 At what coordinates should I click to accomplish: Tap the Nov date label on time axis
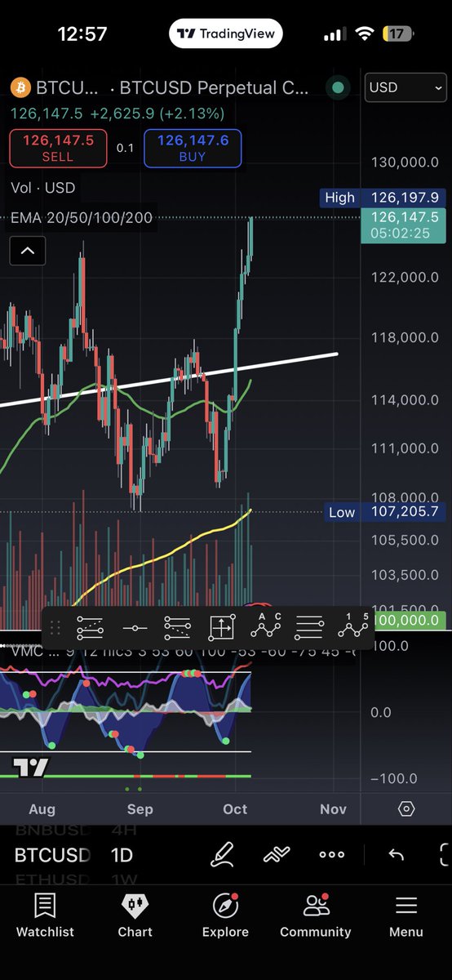click(x=333, y=809)
